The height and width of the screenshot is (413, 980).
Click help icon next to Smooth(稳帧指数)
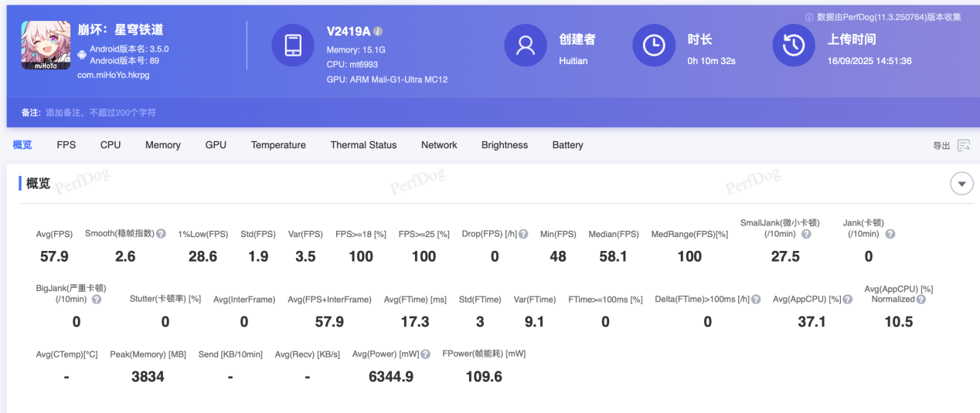(161, 234)
